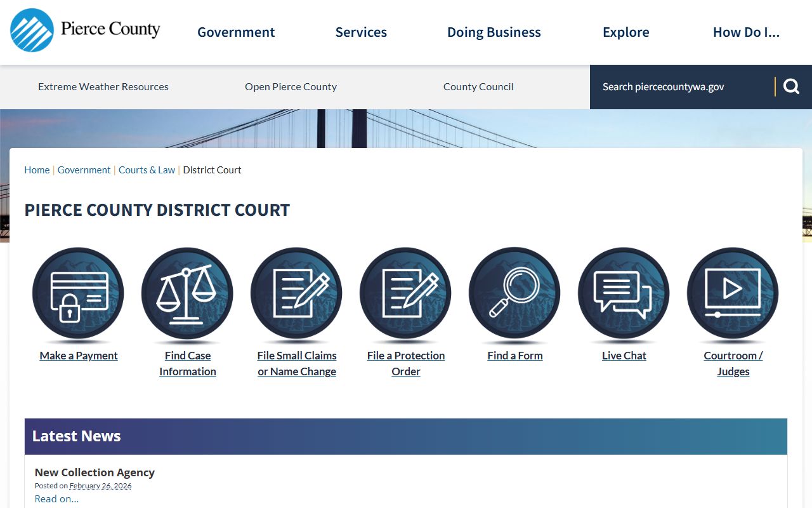Click the Find a Form magnifying glass icon

(x=515, y=295)
